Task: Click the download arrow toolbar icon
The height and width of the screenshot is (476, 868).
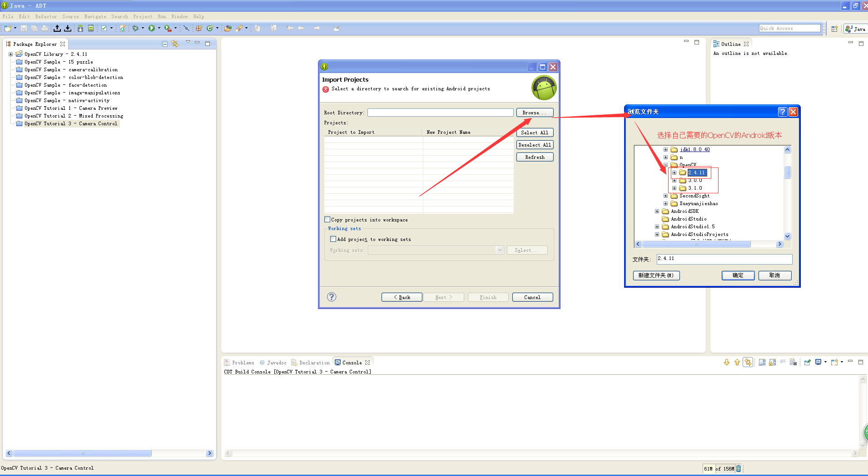Action: (68, 28)
